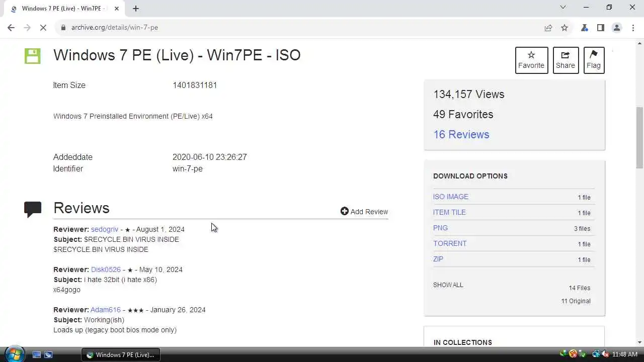Select the Addeddate value 2020-06-10 23:26:27
The height and width of the screenshot is (362, 644).
point(210,157)
